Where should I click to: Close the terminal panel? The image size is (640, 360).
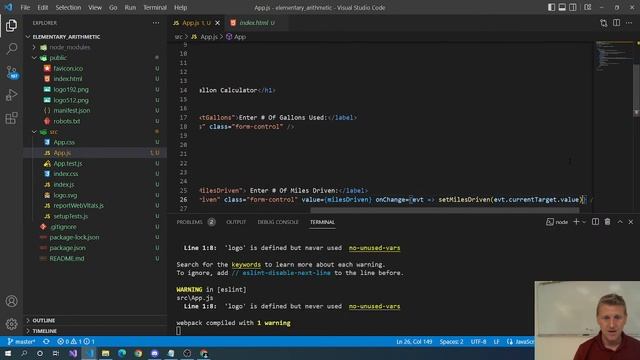coord(631,222)
